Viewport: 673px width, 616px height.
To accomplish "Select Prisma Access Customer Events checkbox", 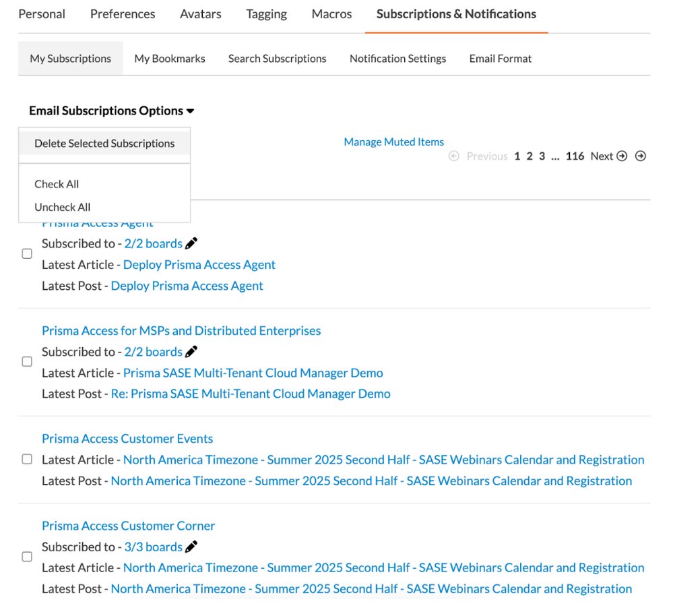I will pos(27,460).
